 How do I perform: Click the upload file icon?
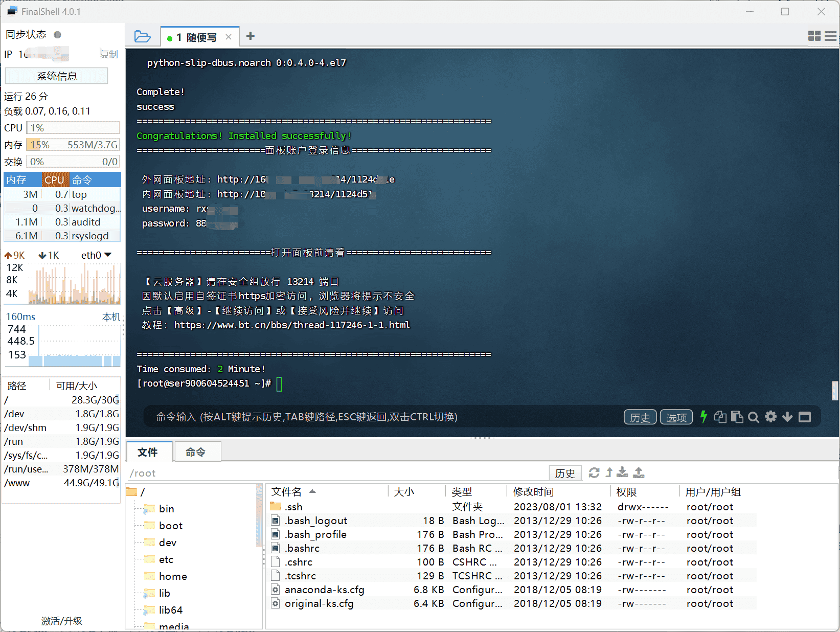(x=639, y=472)
